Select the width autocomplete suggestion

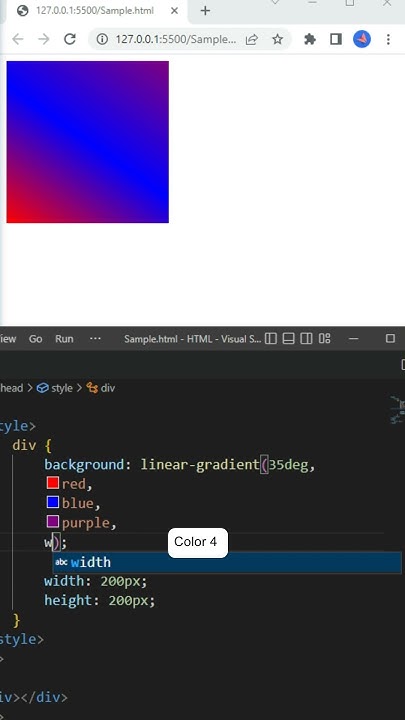(x=227, y=562)
